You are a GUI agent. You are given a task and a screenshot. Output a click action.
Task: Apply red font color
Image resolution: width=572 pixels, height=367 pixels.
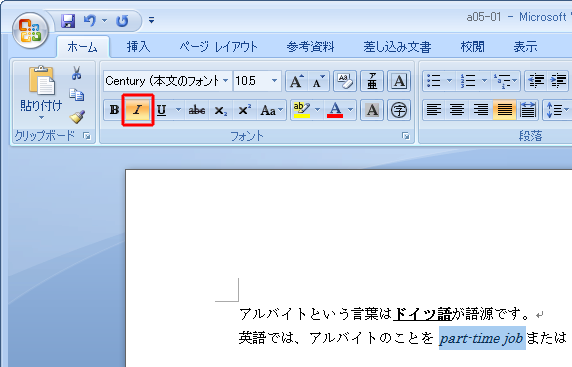[335, 110]
